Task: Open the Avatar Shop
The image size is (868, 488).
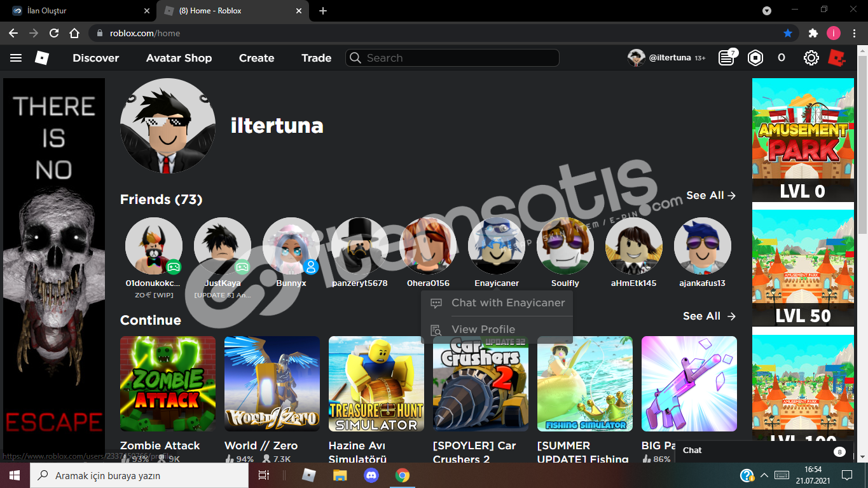Action: tap(179, 58)
